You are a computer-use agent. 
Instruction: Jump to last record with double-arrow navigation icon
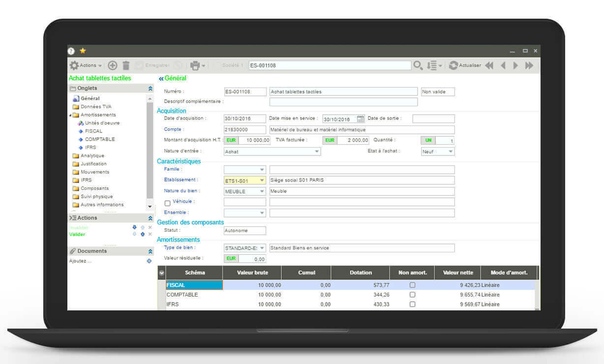(x=529, y=64)
